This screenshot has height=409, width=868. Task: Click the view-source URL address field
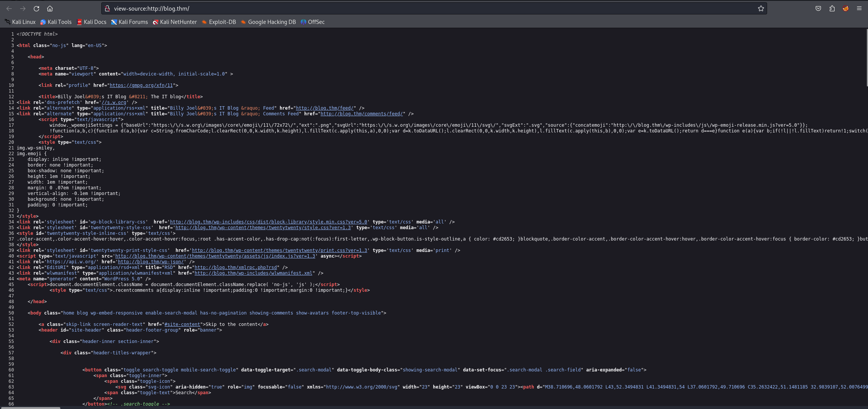point(379,8)
